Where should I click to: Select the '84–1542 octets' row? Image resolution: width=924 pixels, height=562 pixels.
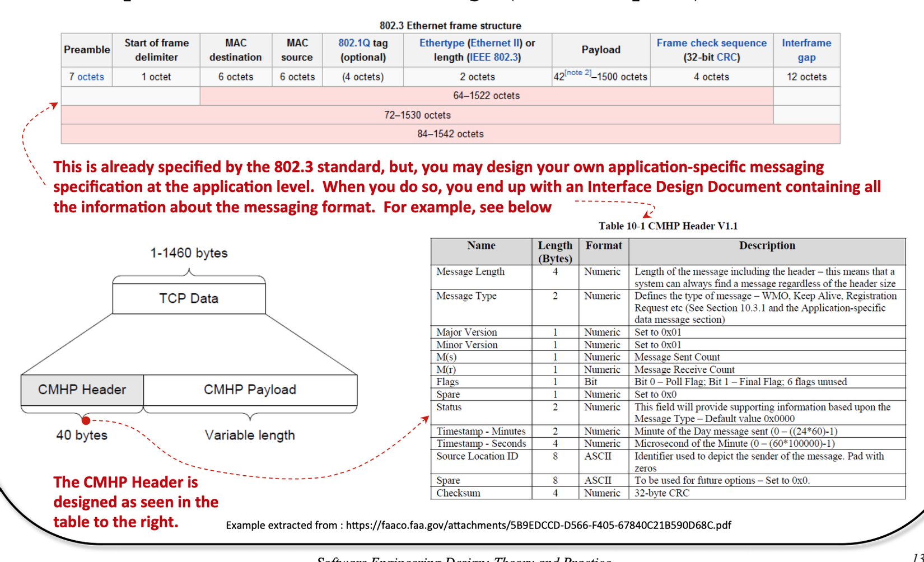[x=451, y=134]
